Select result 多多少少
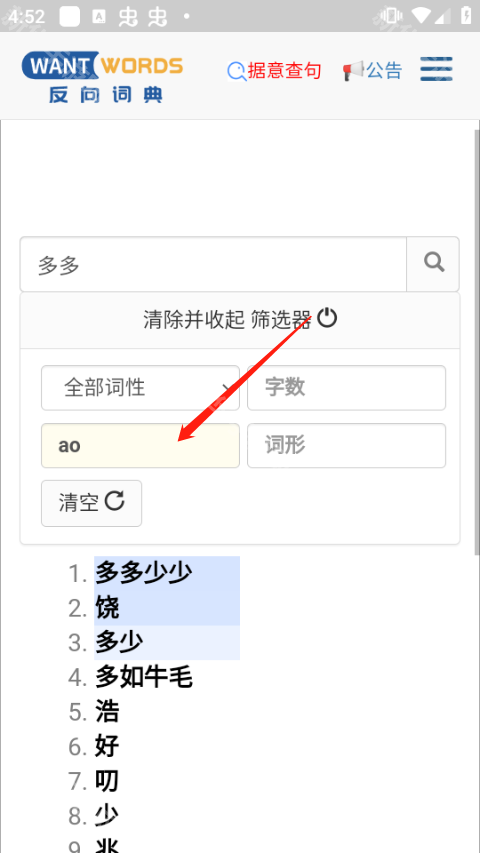The width and height of the screenshot is (480, 853). [144, 573]
